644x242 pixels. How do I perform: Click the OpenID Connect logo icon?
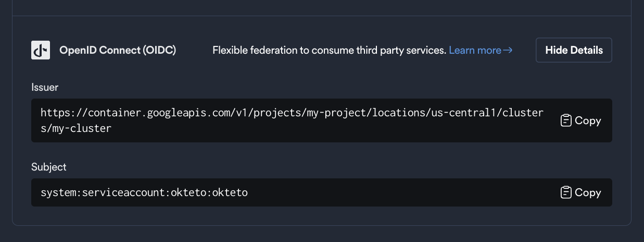tap(41, 50)
